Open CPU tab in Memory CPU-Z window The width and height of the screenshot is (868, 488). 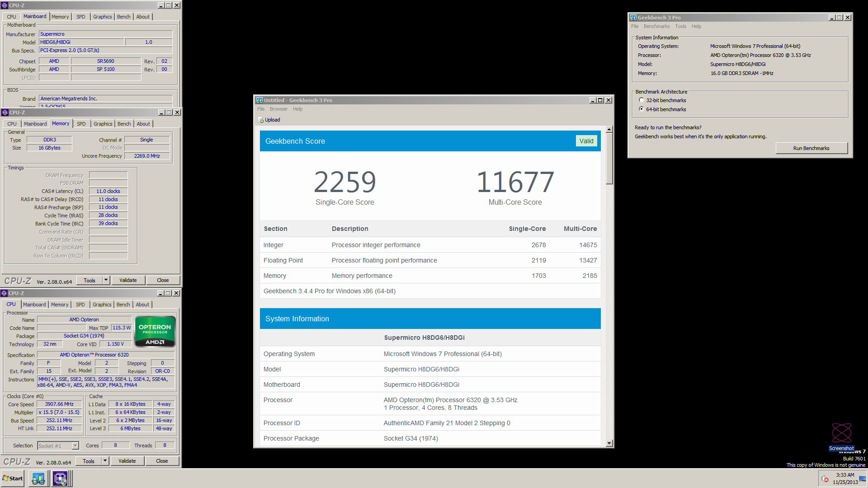[x=12, y=124]
